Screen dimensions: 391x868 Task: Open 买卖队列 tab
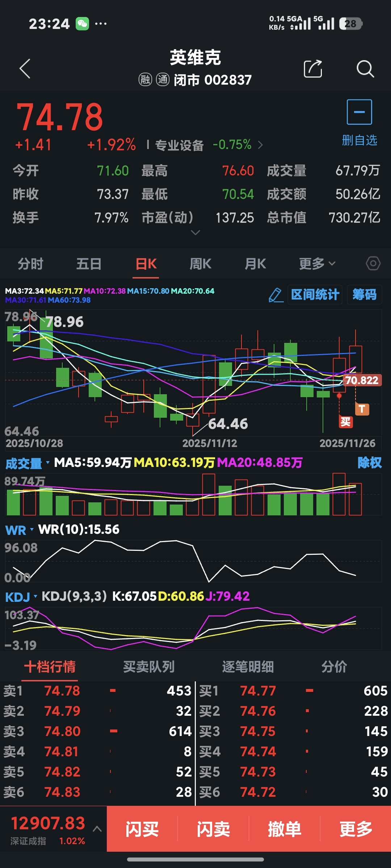(149, 667)
